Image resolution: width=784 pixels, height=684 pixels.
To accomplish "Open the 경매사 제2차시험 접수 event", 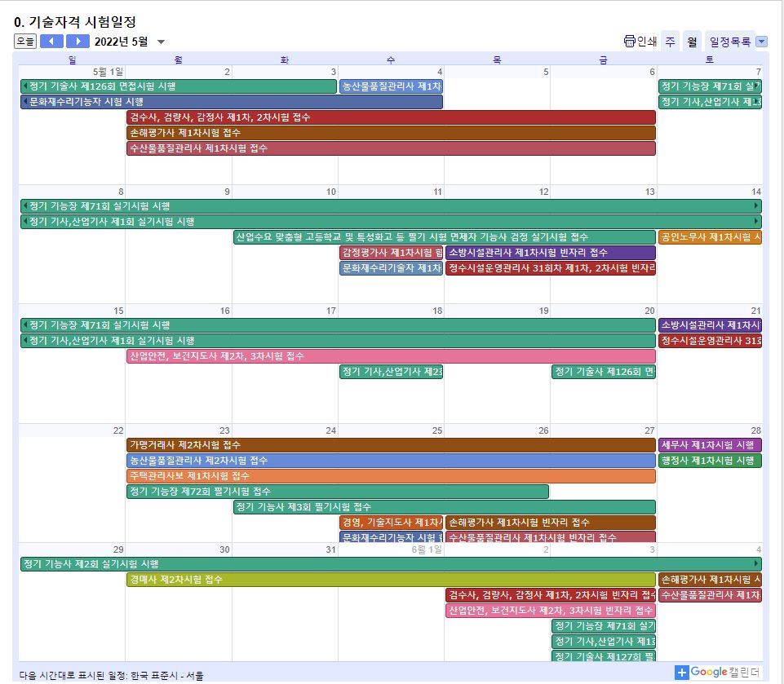I will pos(391,580).
